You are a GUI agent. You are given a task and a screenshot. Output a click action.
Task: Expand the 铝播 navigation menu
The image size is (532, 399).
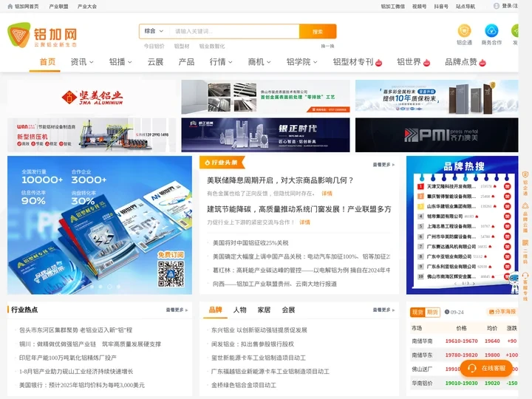120,62
